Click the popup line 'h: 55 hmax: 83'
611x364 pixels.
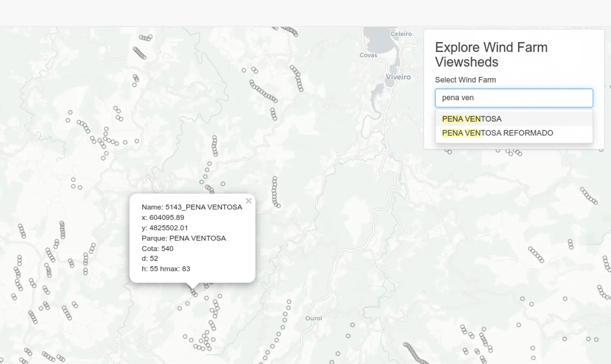pos(166,269)
